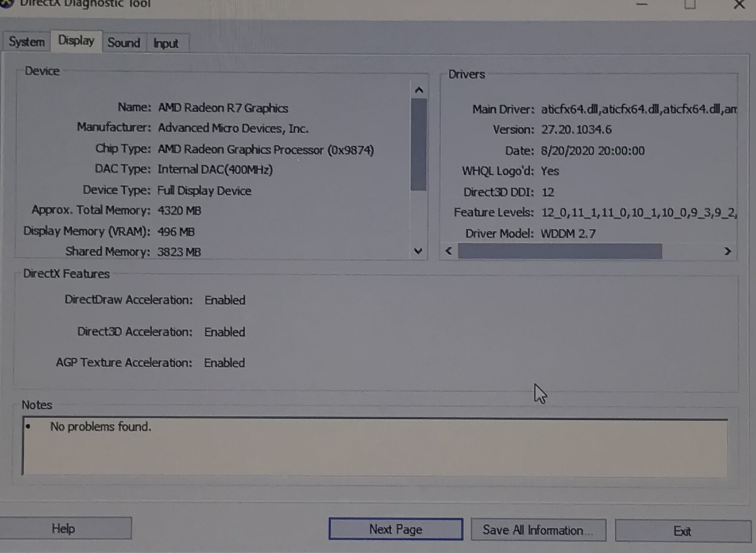Click the Notes text box

coord(375,447)
